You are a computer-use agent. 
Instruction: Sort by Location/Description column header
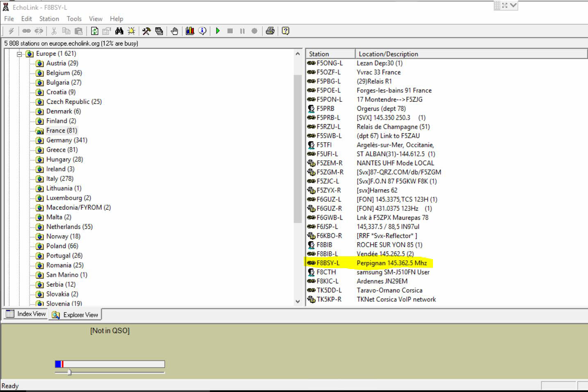pos(471,54)
